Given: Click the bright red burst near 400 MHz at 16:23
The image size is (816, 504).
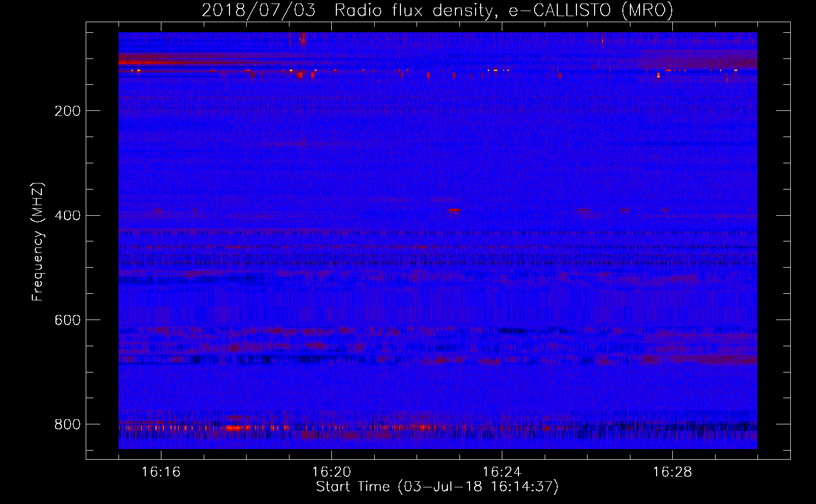Looking at the screenshot, I should [453, 210].
